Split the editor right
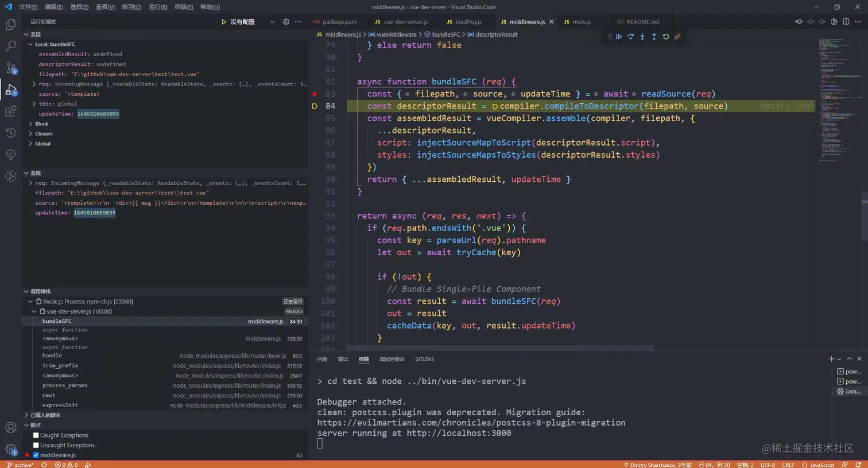Screen dimensions: 868x468 (846, 22)
